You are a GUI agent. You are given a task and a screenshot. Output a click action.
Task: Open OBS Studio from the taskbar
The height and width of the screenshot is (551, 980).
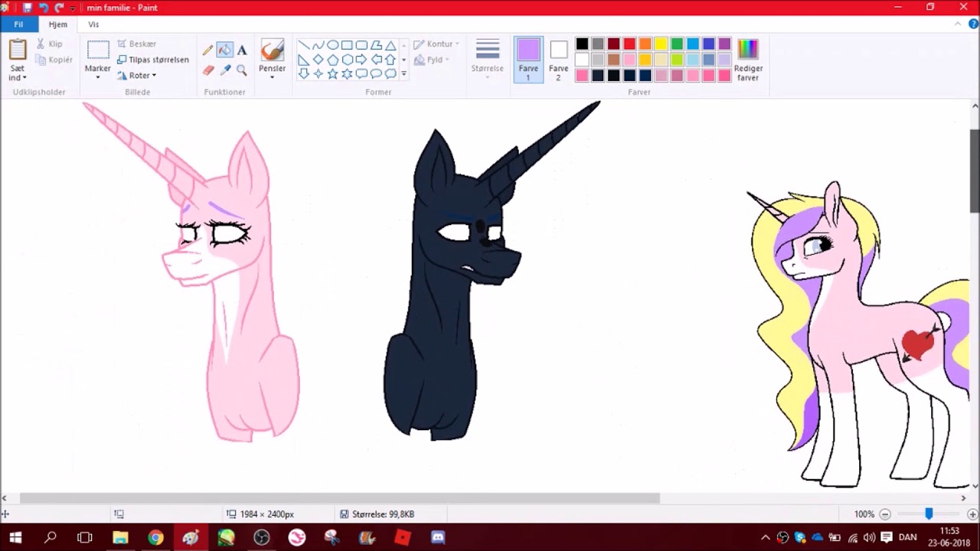[x=261, y=537]
